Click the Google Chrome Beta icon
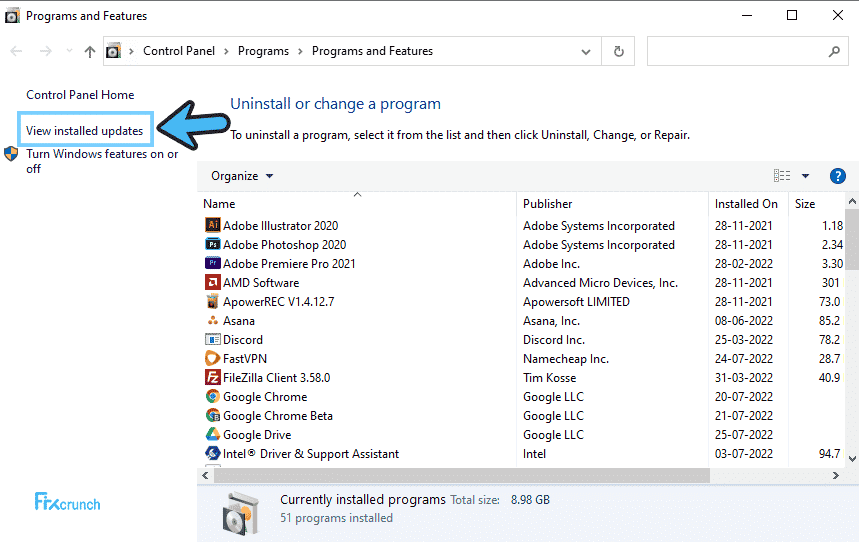The image size is (859, 542). point(213,415)
